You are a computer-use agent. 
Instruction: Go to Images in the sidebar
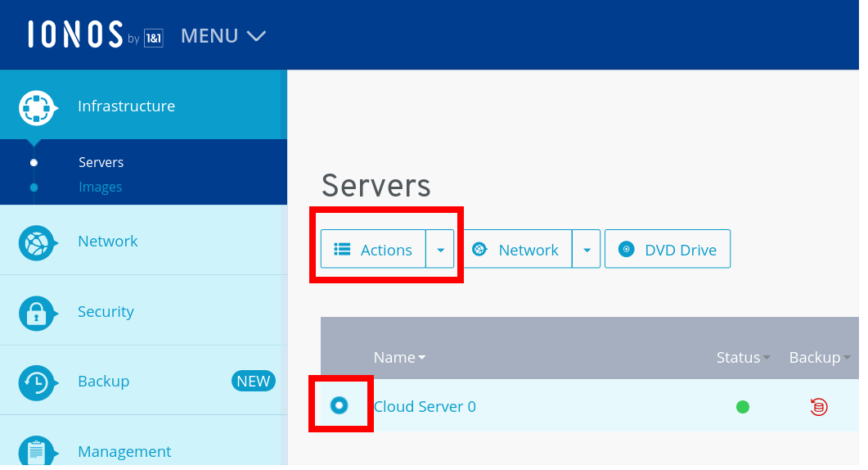click(x=100, y=188)
